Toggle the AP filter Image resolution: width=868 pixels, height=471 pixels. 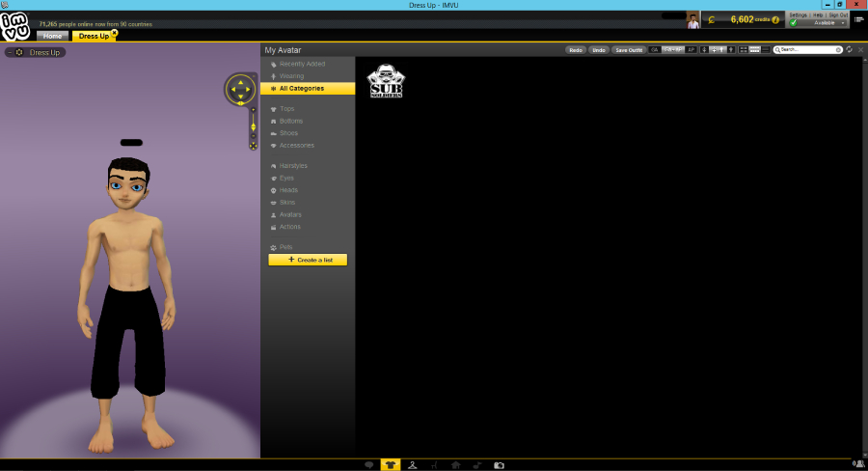(x=691, y=50)
